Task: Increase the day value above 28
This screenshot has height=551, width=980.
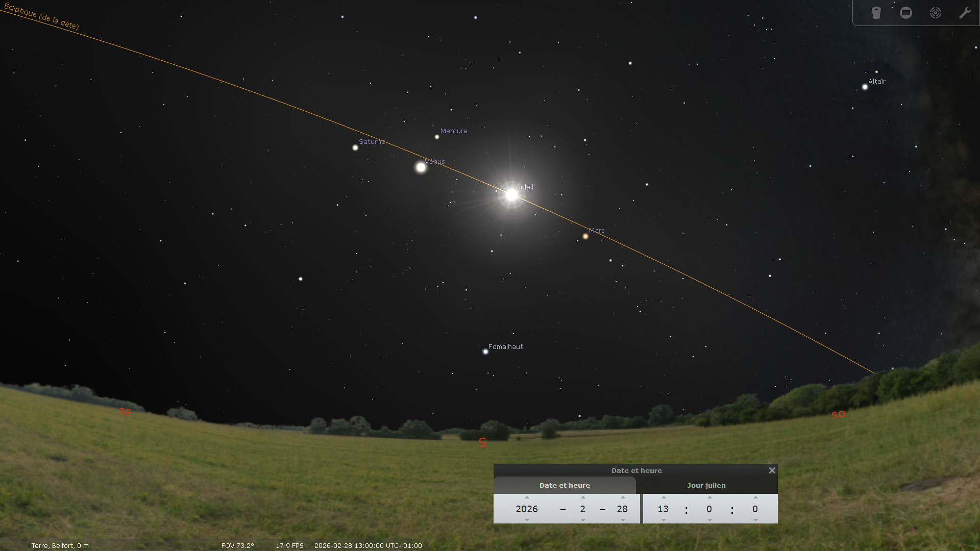Action: click(623, 497)
